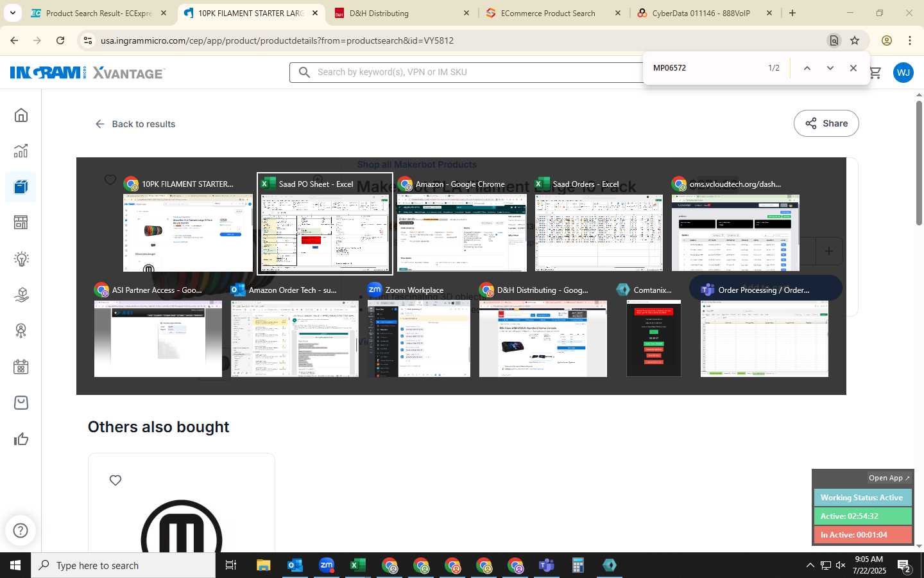The image size is (924, 578).
Task: Open the products box sidebar icon
Action: click(x=21, y=187)
